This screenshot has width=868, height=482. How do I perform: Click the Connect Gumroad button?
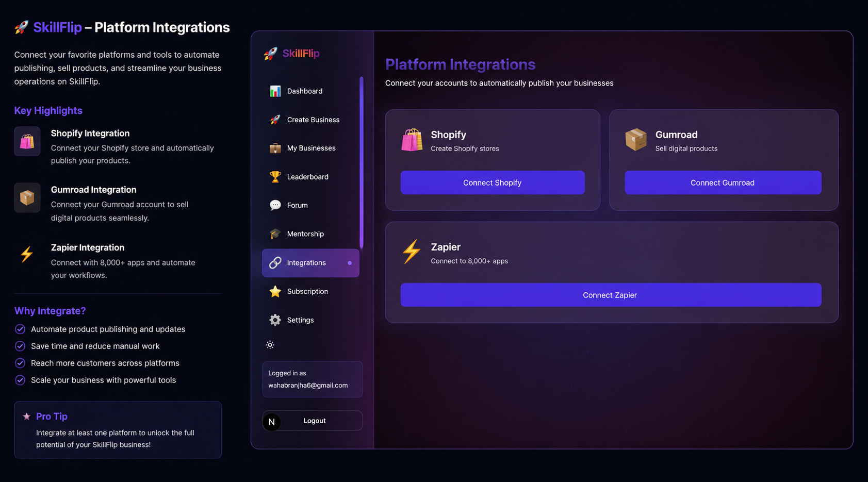pyautogui.click(x=723, y=182)
